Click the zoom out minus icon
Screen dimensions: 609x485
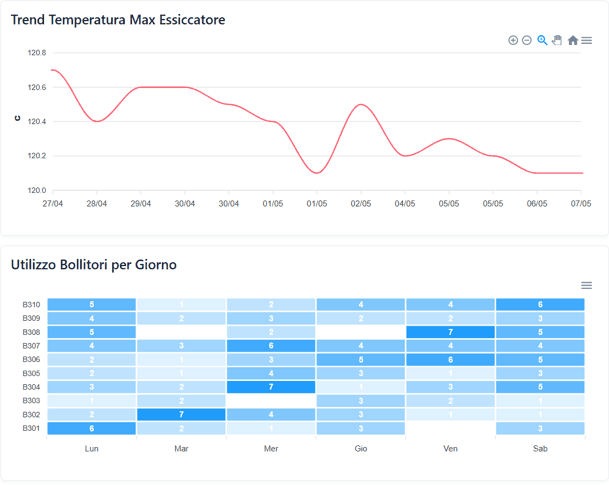tap(527, 40)
